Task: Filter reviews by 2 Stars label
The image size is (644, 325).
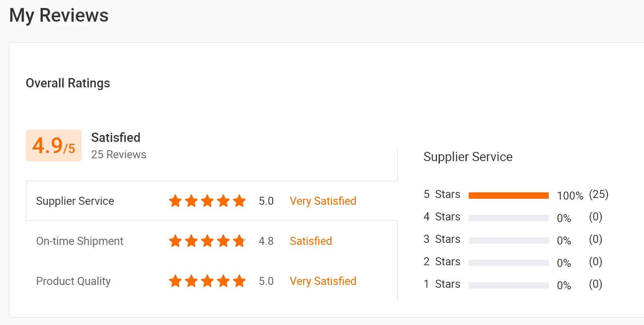Action: coord(442,262)
